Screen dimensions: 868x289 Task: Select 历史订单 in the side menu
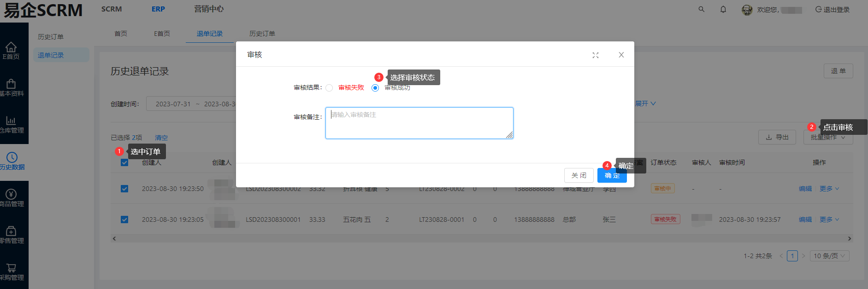point(51,37)
